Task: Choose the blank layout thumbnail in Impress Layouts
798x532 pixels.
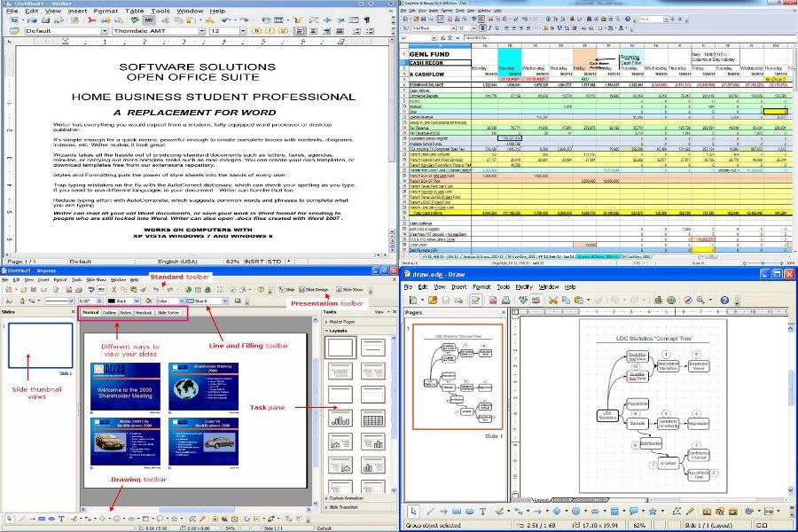Action: pyautogui.click(x=340, y=348)
